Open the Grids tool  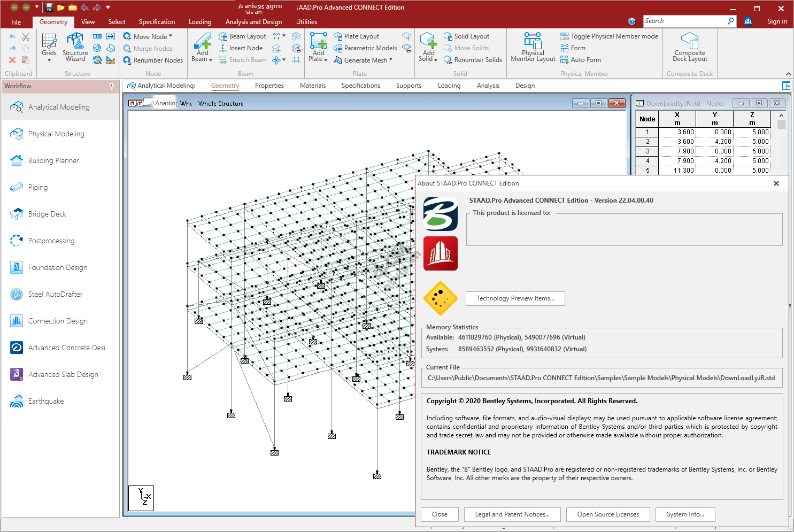(x=49, y=44)
